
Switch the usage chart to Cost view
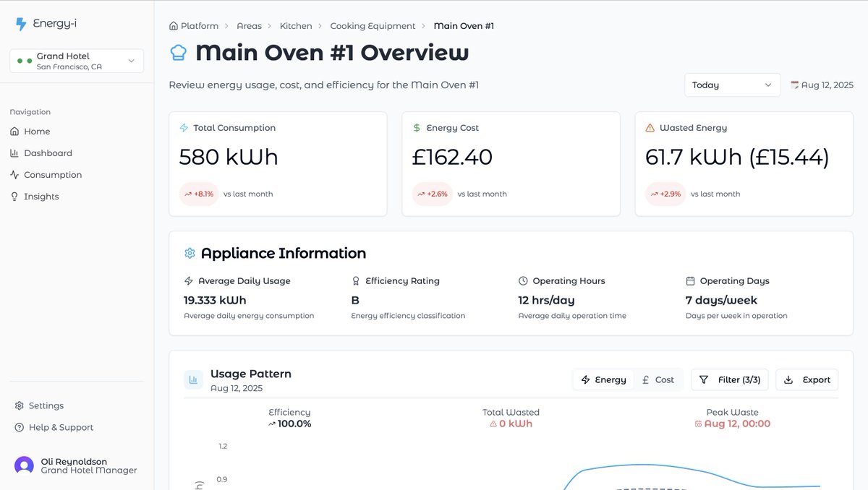[x=658, y=379]
